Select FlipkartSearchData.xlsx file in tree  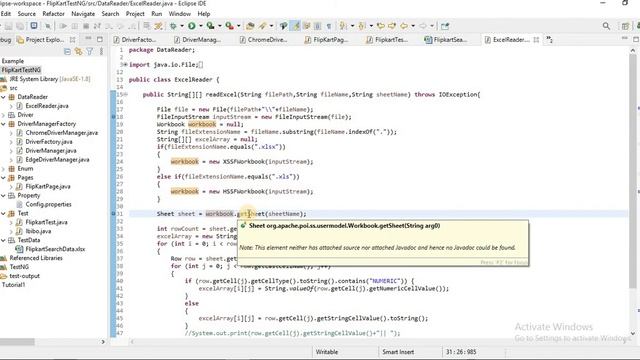tap(55, 249)
